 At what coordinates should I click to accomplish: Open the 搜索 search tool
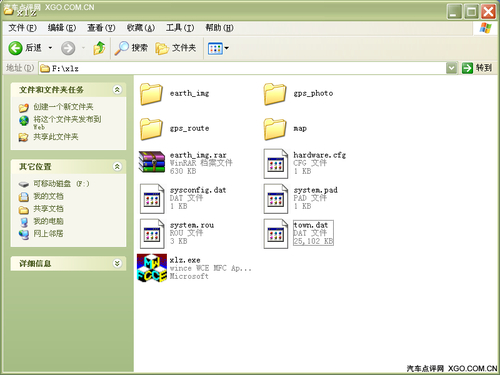click(131, 48)
